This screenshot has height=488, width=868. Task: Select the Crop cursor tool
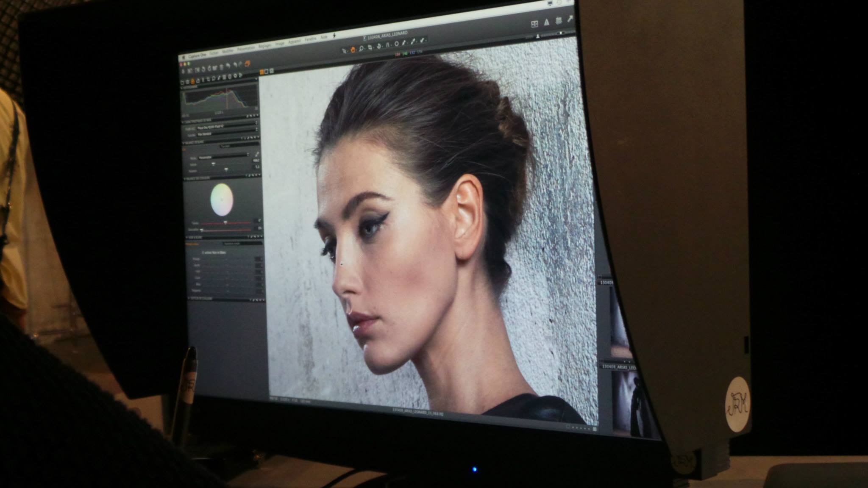coord(370,47)
